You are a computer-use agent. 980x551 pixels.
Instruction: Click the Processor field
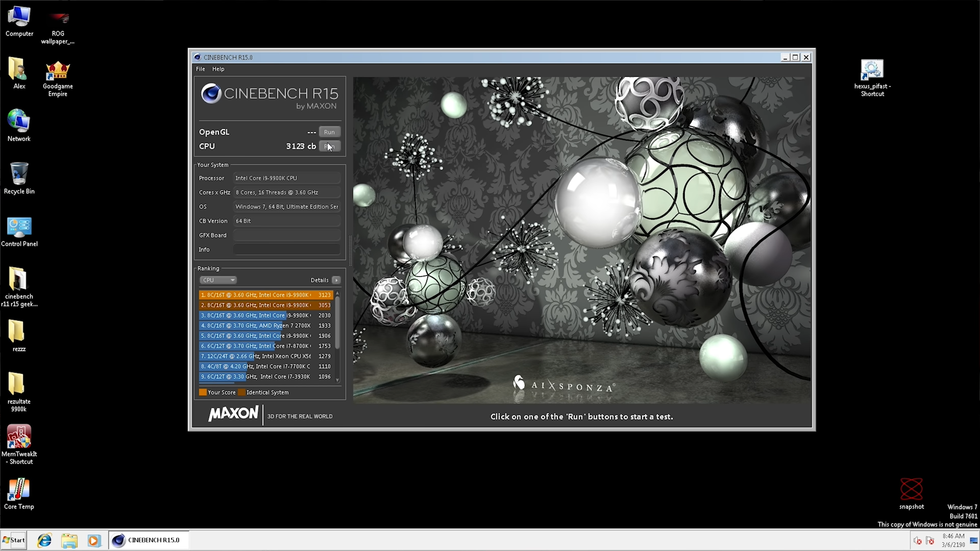(x=287, y=178)
